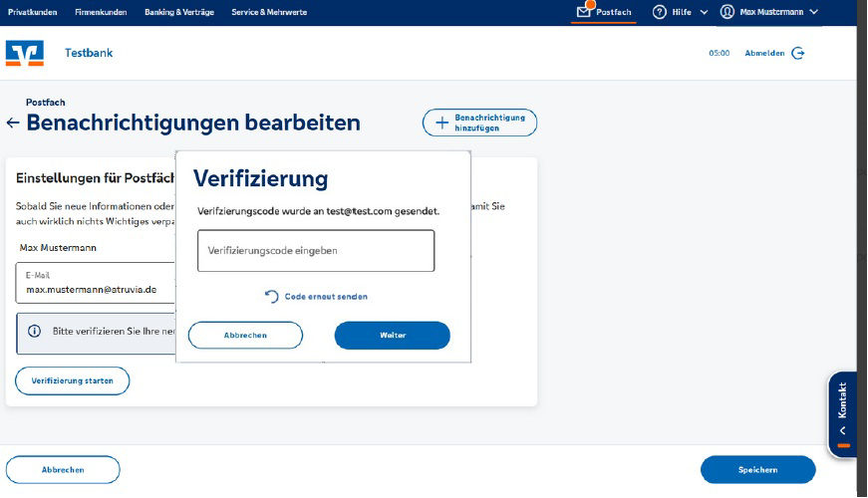The height and width of the screenshot is (498, 868).
Task: Open the Postfach envelope icon in top bar
Action: (583, 12)
